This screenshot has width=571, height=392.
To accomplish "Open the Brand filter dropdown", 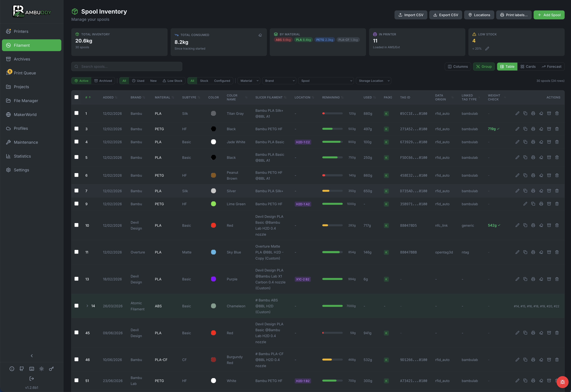I will pos(279,81).
